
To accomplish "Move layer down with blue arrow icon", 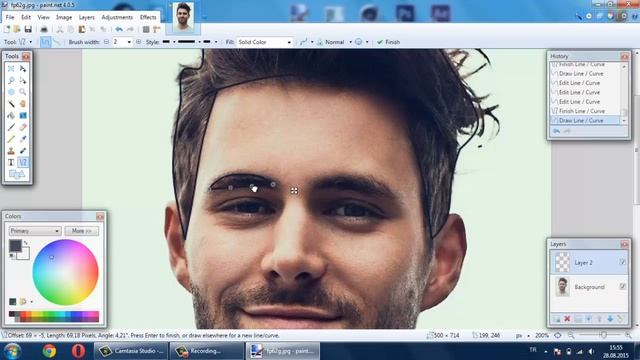I will [610, 319].
